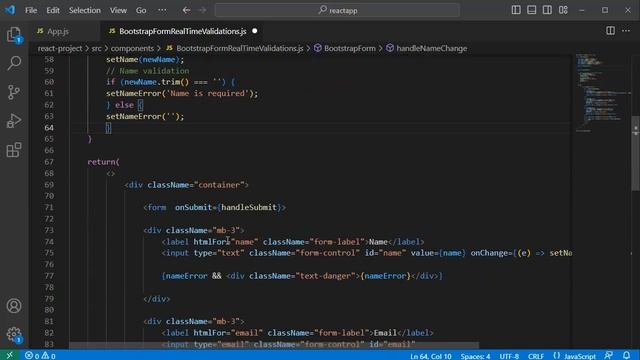Click setNameError('') on line 63
The width and height of the screenshot is (640, 360).
145,116
